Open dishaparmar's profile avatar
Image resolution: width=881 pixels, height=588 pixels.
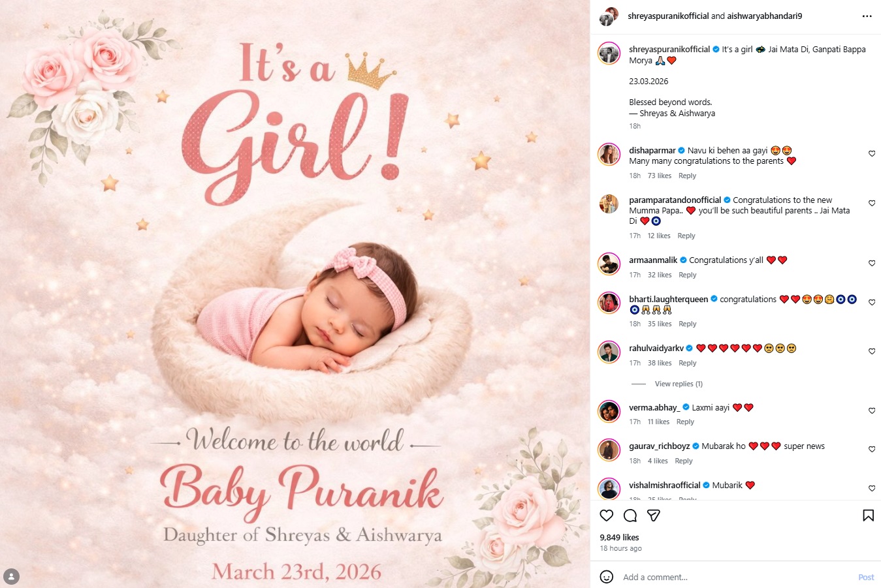pos(609,155)
